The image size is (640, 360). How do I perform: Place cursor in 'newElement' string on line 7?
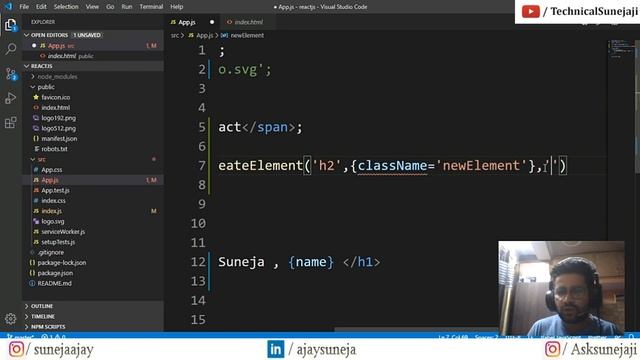[x=481, y=166]
